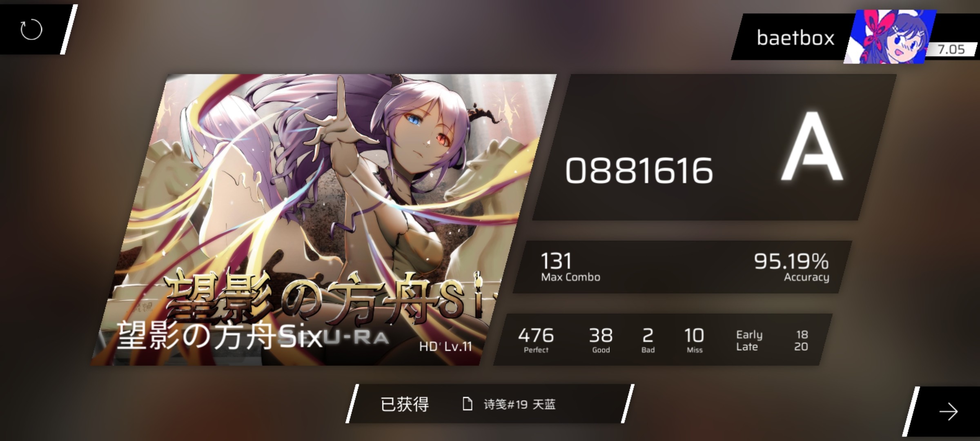
Task: Select the large A grade rank
Action: tap(812, 147)
